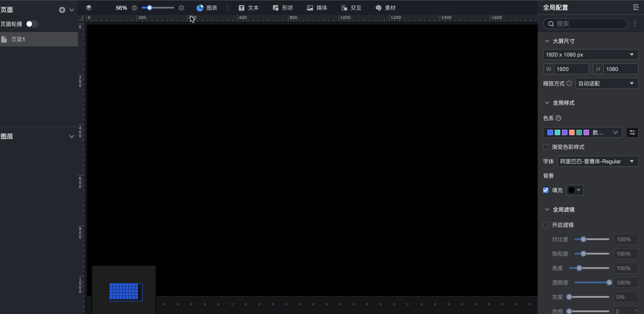Viewport: 644px width, 314px height.
Task: Enable 渐变色彩样式 gradient color checkbox
Action: point(546,147)
